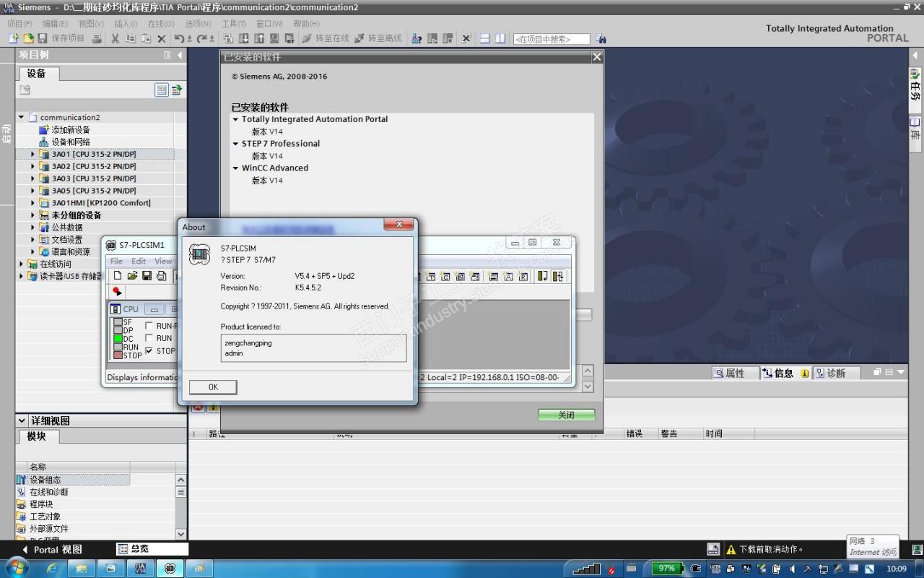Tick the RUN-P checkbox in CPU window

149,326
